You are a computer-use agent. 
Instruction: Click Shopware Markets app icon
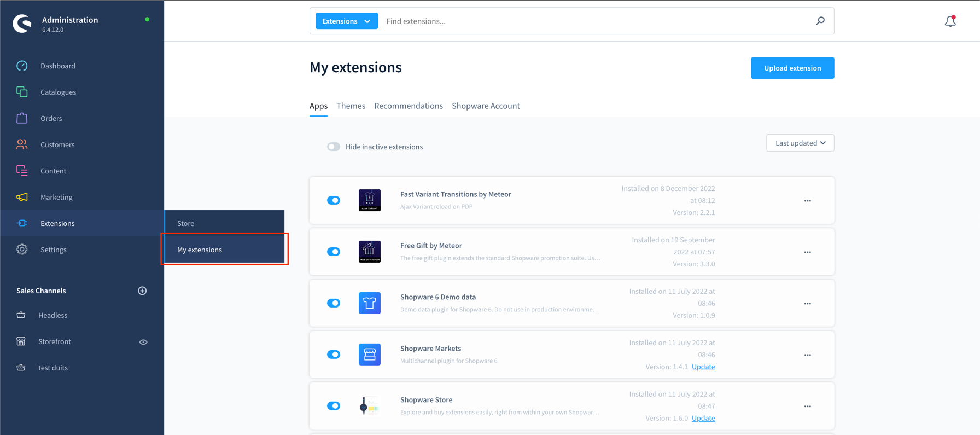pyautogui.click(x=370, y=355)
